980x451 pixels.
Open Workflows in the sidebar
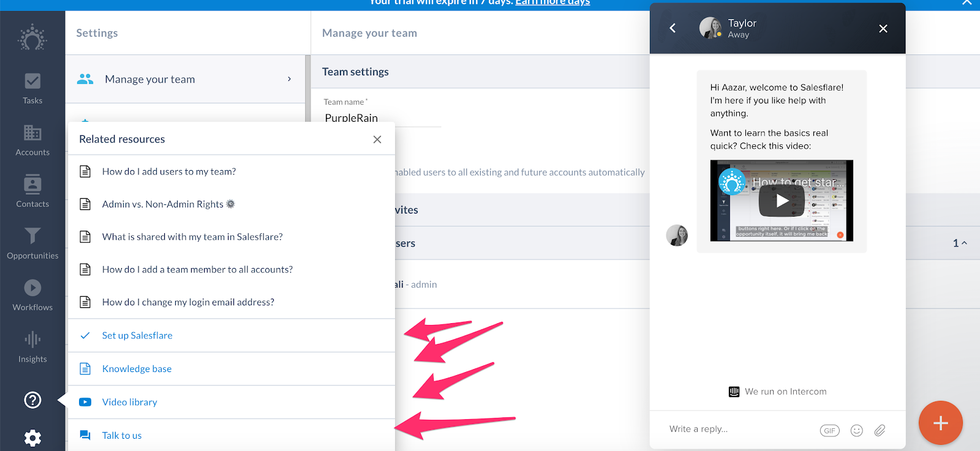pyautogui.click(x=32, y=295)
